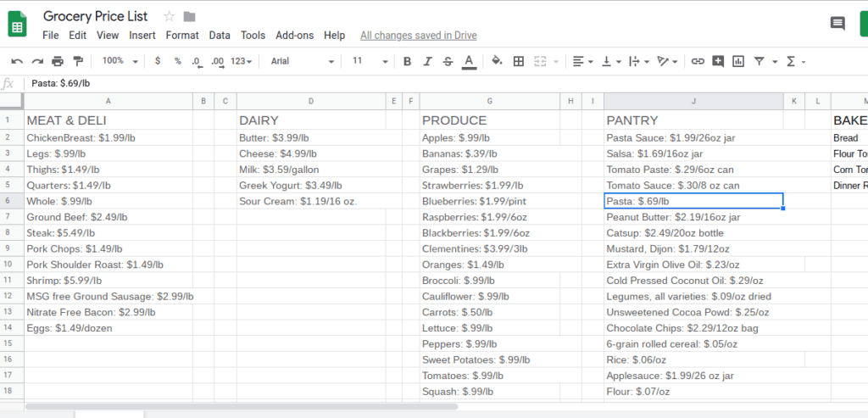The width and height of the screenshot is (868, 418).
Task: Open the Add-ons menu
Action: point(294,36)
